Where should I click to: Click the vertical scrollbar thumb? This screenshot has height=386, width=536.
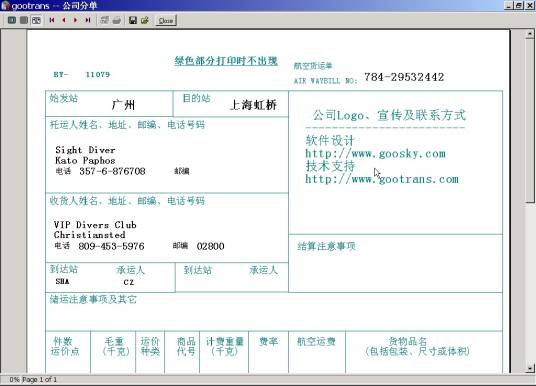530,120
